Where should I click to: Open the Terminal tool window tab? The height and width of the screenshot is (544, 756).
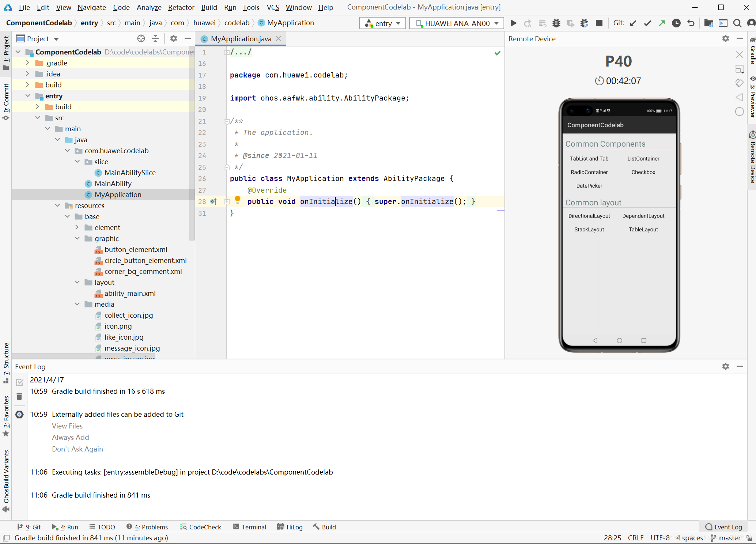pos(250,527)
